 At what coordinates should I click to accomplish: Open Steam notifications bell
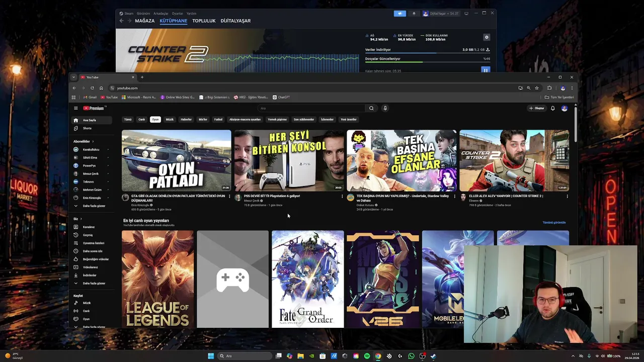pos(414,14)
